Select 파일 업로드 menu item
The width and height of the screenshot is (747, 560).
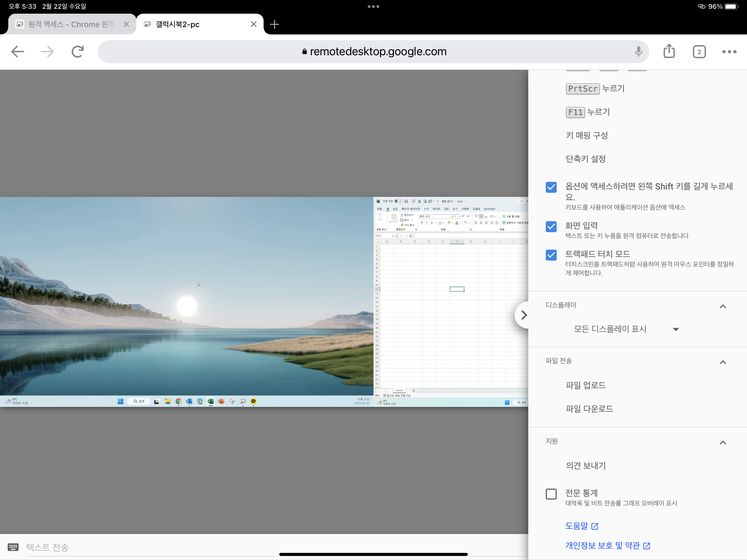(585, 385)
